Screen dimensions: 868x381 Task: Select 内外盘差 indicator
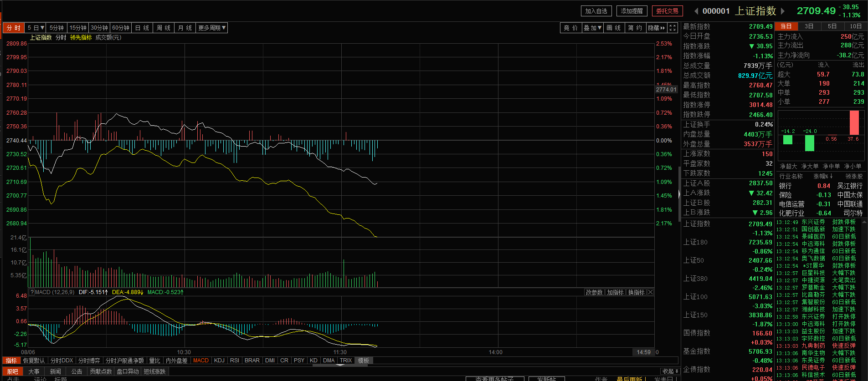(176, 361)
